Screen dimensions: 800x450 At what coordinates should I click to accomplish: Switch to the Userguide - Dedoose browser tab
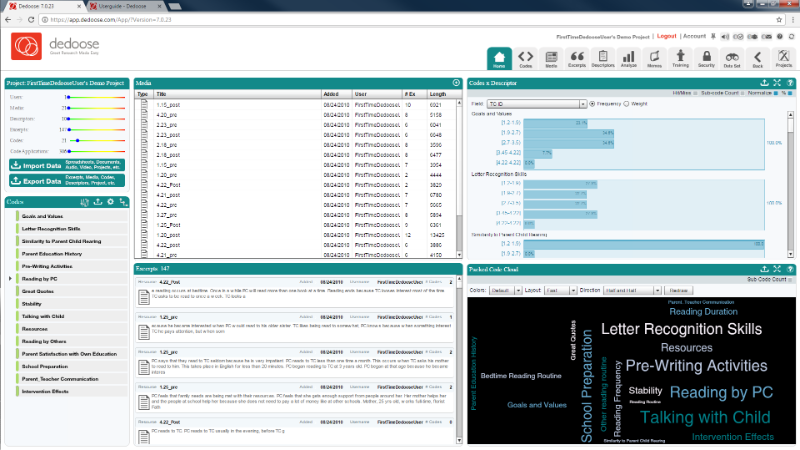coord(125,6)
